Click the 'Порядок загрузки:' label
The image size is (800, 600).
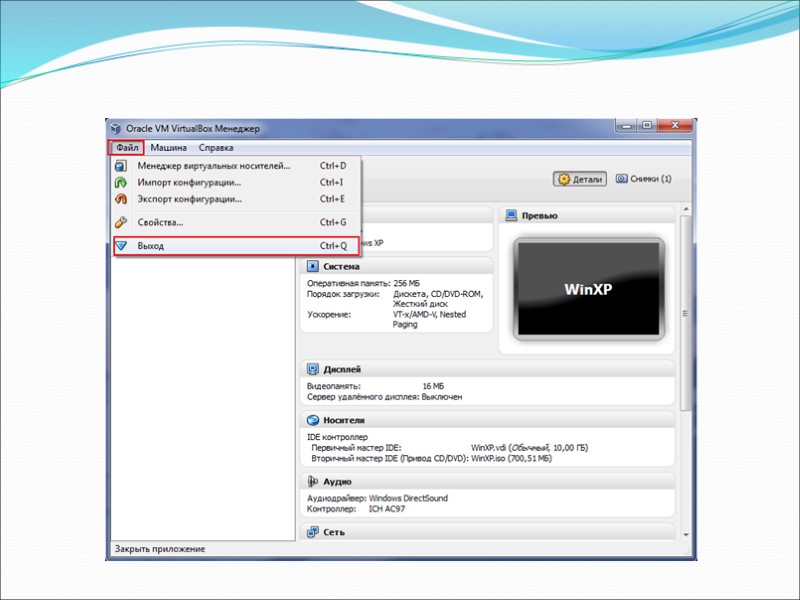pyautogui.click(x=343, y=294)
